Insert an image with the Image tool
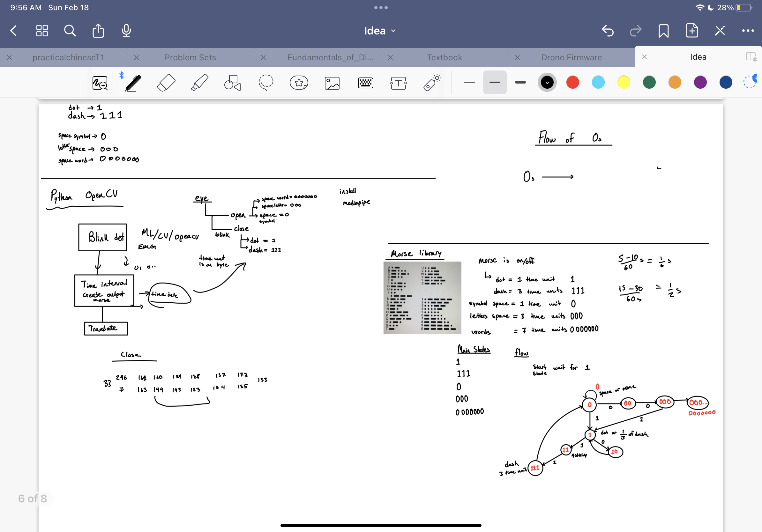 click(x=332, y=83)
